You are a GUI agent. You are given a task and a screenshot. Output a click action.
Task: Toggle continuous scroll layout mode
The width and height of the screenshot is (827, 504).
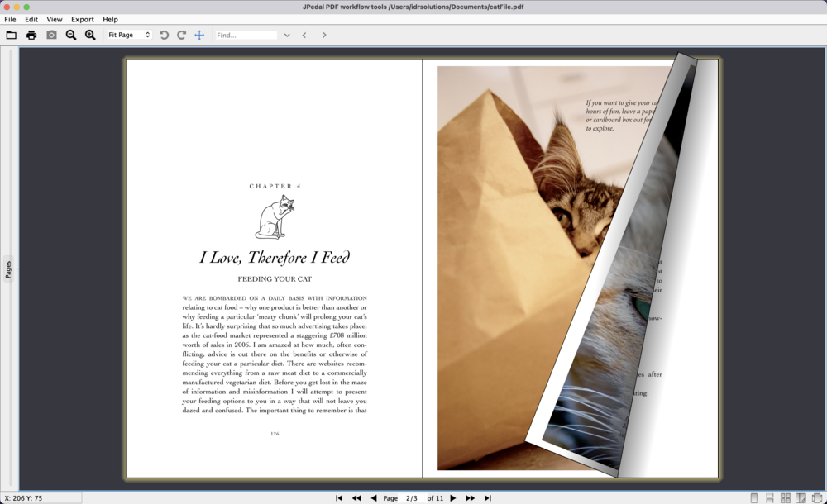point(767,497)
